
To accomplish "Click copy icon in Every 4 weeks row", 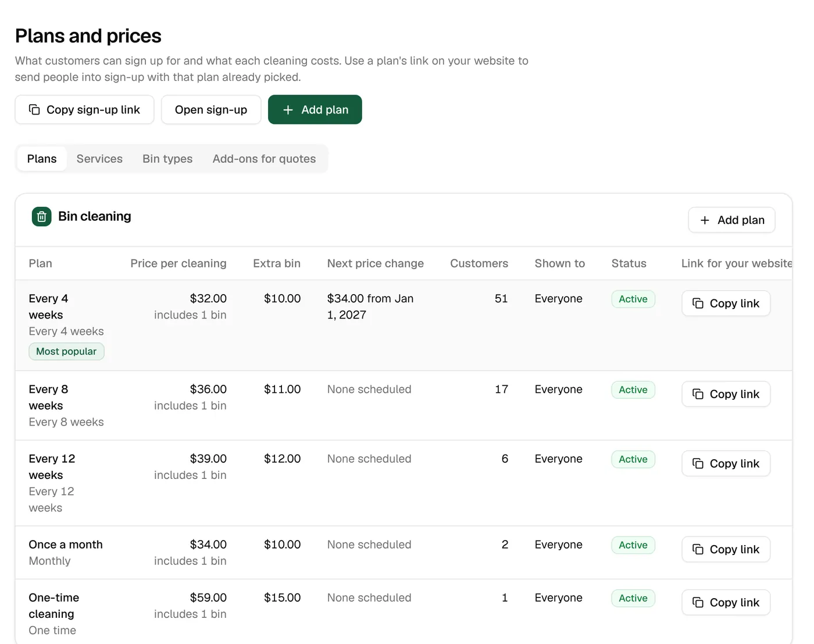I will click(698, 303).
